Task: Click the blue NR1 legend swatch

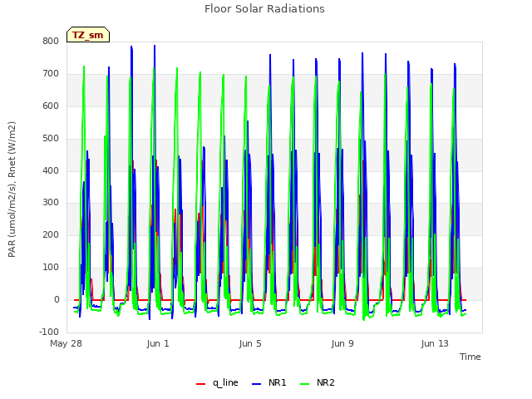Action: [x=257, y=384]
